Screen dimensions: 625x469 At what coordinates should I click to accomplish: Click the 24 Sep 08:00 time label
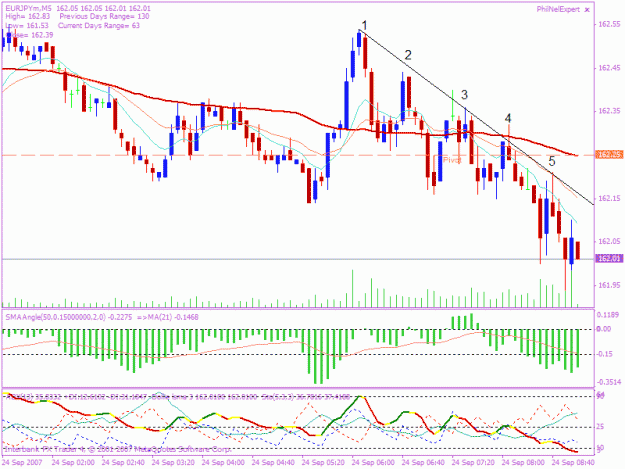pos(523,463)
